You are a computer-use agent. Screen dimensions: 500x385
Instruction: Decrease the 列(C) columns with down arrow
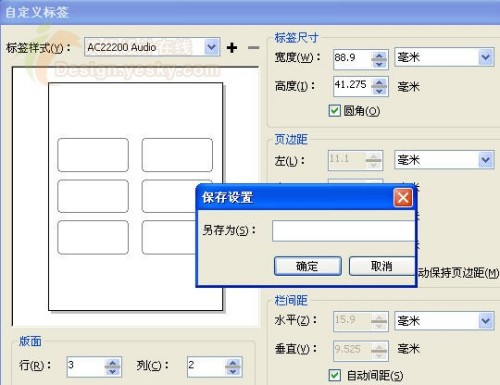[233, 371]
